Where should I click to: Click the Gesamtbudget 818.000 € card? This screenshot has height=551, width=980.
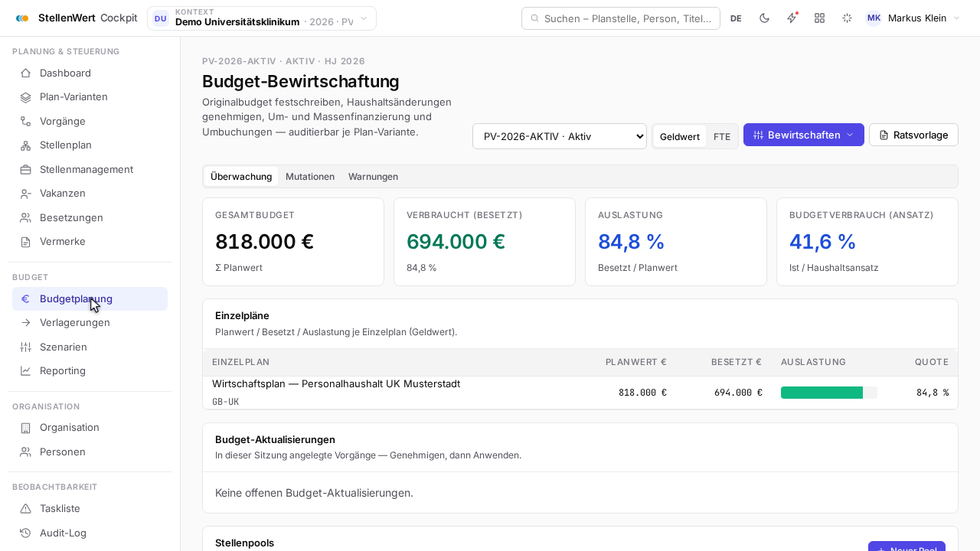point(293,242)
